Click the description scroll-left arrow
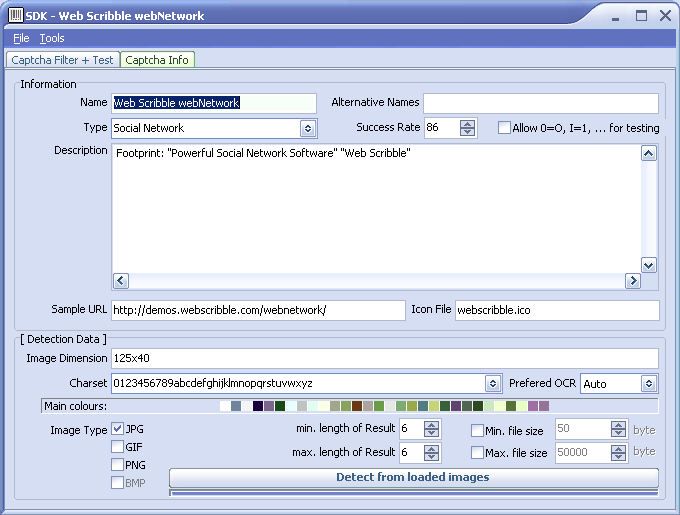 (121, 280)
